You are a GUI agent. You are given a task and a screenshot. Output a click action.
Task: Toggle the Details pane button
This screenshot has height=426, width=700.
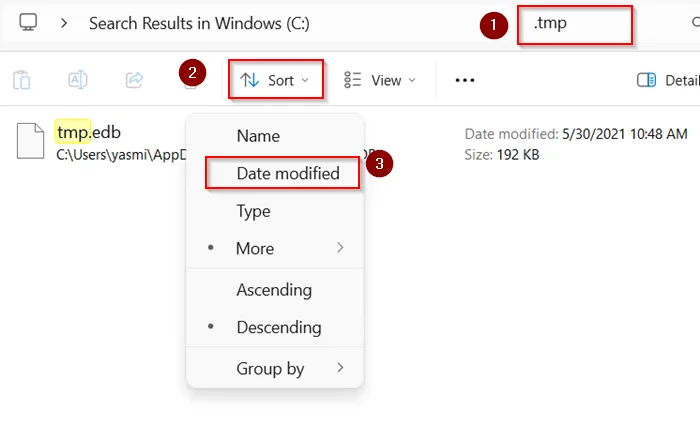668,80
